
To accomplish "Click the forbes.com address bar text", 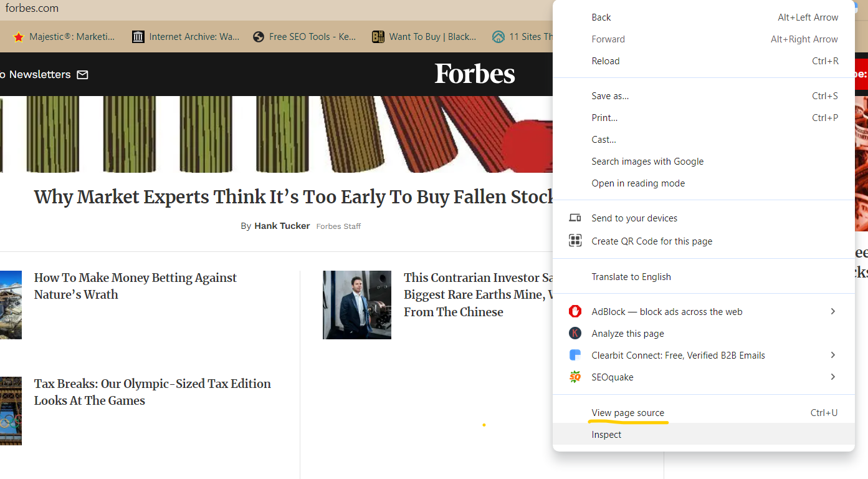I will tap(32, 9).
